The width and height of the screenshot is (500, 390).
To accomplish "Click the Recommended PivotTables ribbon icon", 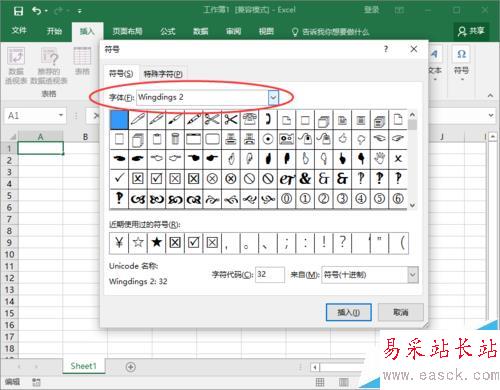I will (x=49, y=65).
